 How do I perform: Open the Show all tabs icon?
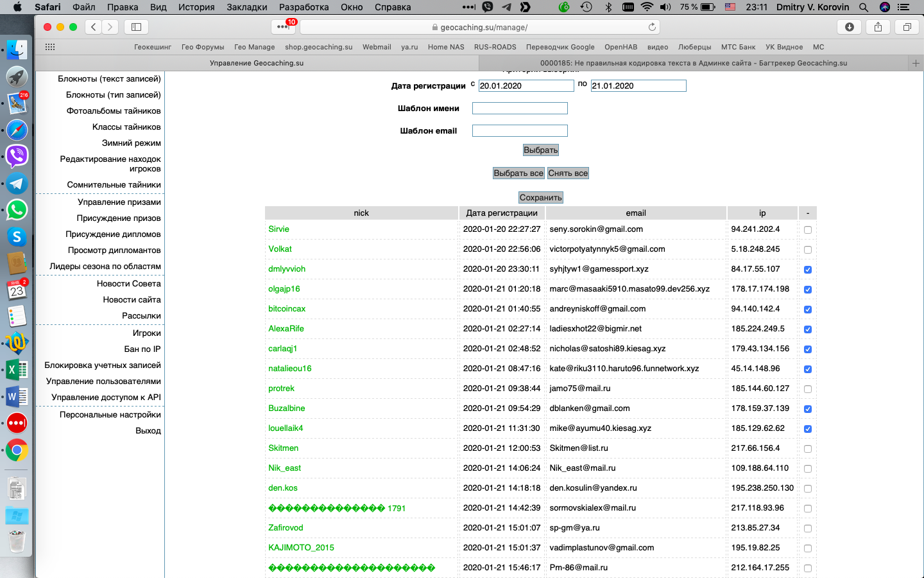907,27
